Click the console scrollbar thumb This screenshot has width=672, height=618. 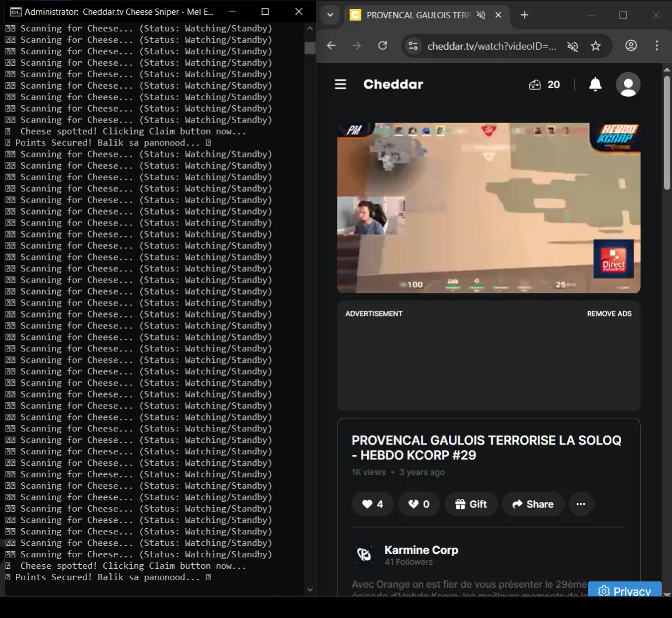tap(310, 47)
